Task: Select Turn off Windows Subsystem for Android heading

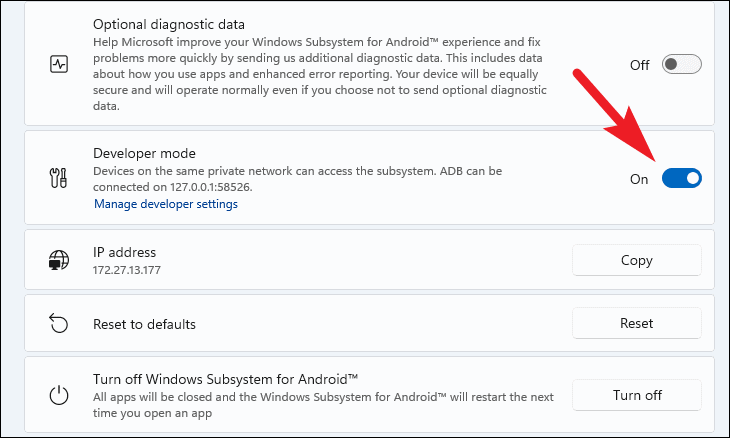Action: click(x=225, y=378)
